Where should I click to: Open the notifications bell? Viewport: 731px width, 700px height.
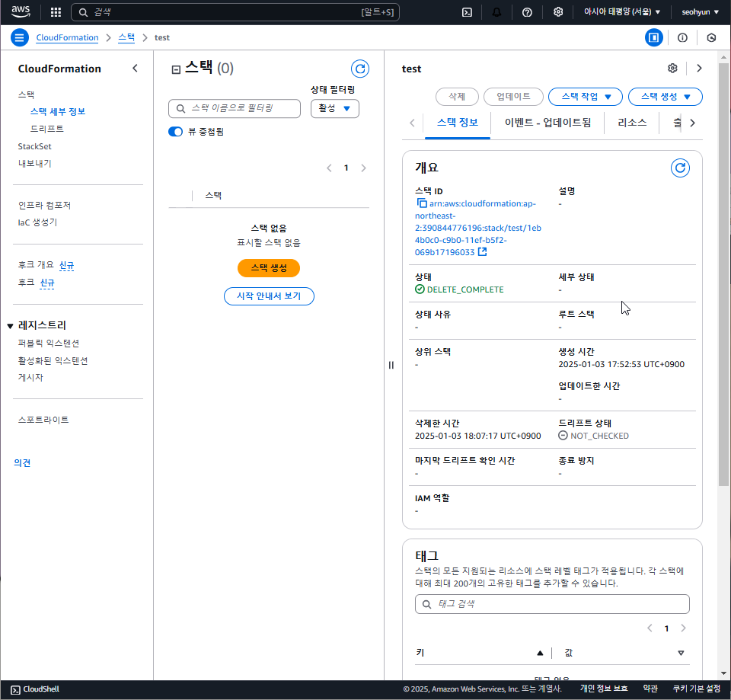pos(497,12)
